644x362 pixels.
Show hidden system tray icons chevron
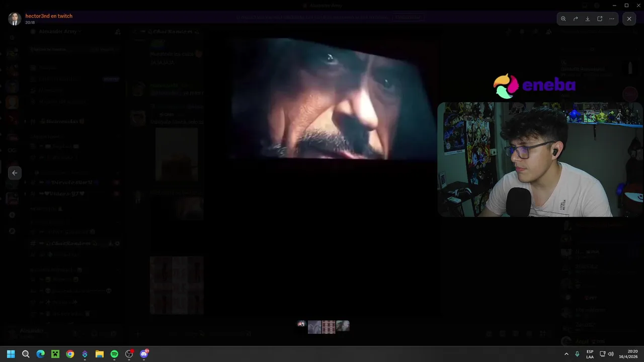(567, 354)
